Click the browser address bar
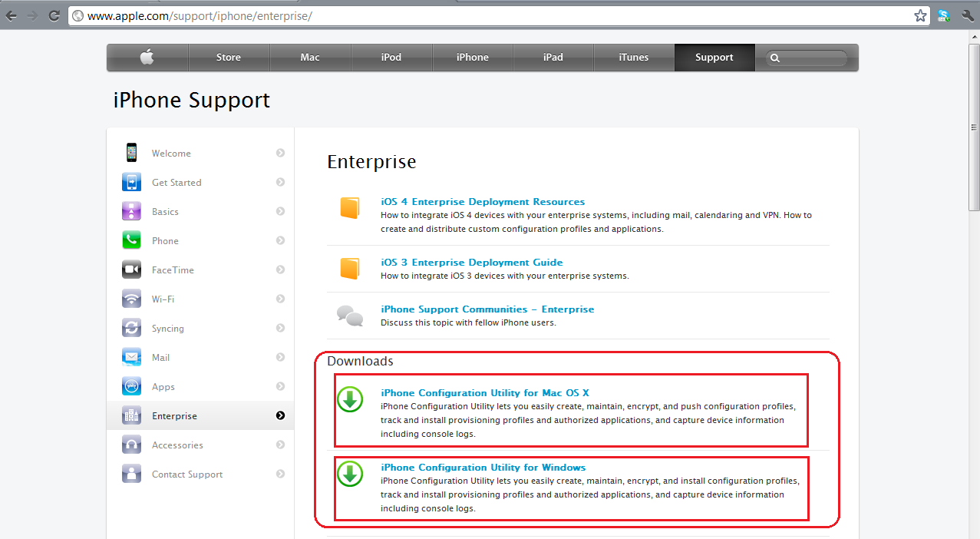 coord(499,15)
